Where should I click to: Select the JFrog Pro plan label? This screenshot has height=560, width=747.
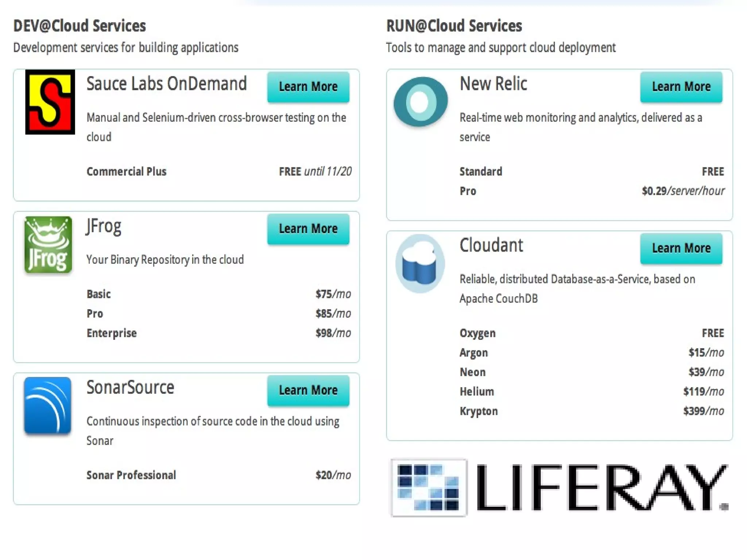pyautogui.click(x=95, y=314)
